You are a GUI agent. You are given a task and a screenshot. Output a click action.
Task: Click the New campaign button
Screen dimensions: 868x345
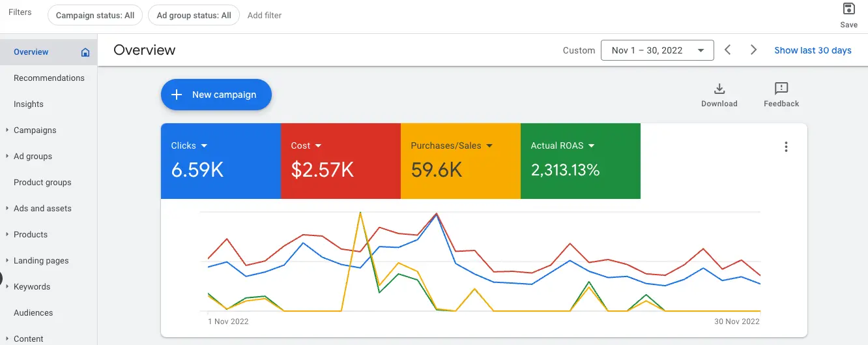(216, 95)
